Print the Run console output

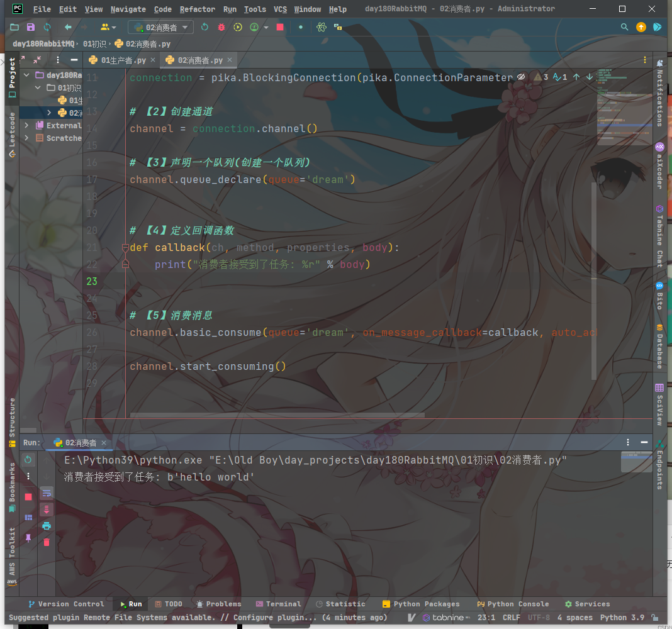pyautogui.click(x=47, y=526)
